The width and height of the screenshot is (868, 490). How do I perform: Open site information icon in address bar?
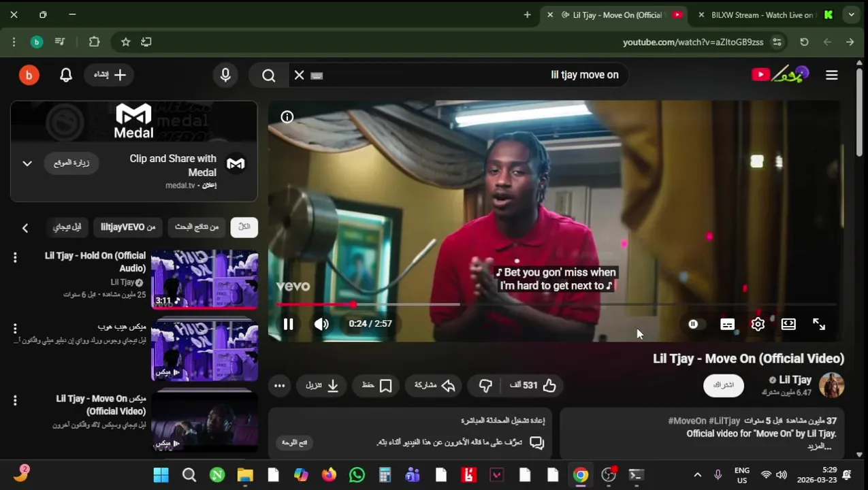tap(777, 42)
